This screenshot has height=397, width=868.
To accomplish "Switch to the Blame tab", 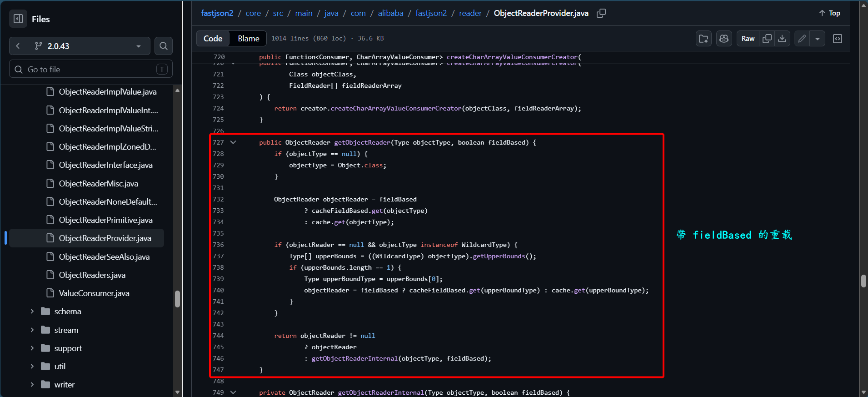I will click(248, 39).
